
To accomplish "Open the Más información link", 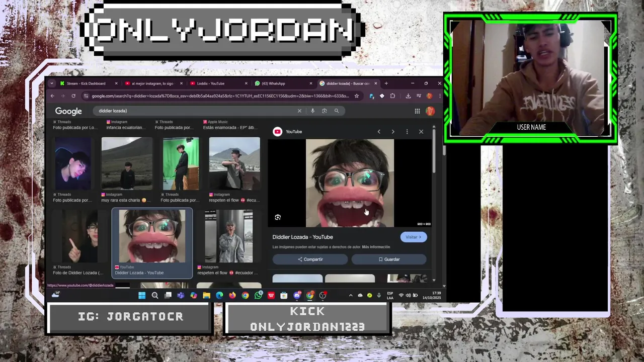I will (376, 247).
